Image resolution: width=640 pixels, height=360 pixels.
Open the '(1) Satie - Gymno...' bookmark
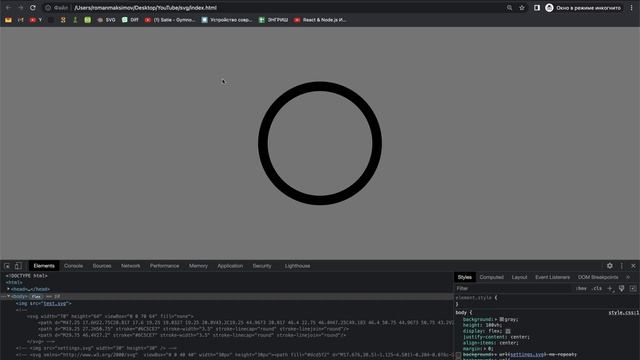tap(170, 20)
